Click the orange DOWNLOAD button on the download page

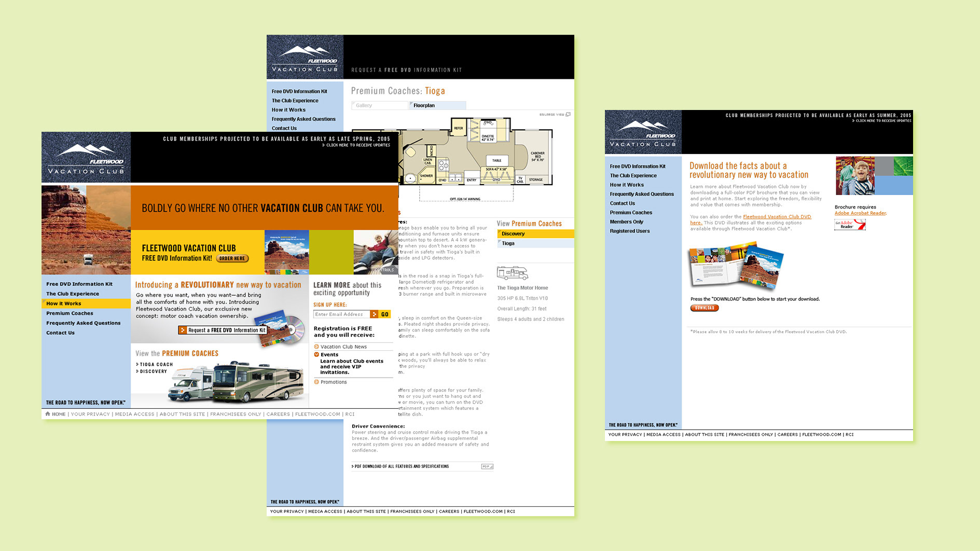(704, 308)
